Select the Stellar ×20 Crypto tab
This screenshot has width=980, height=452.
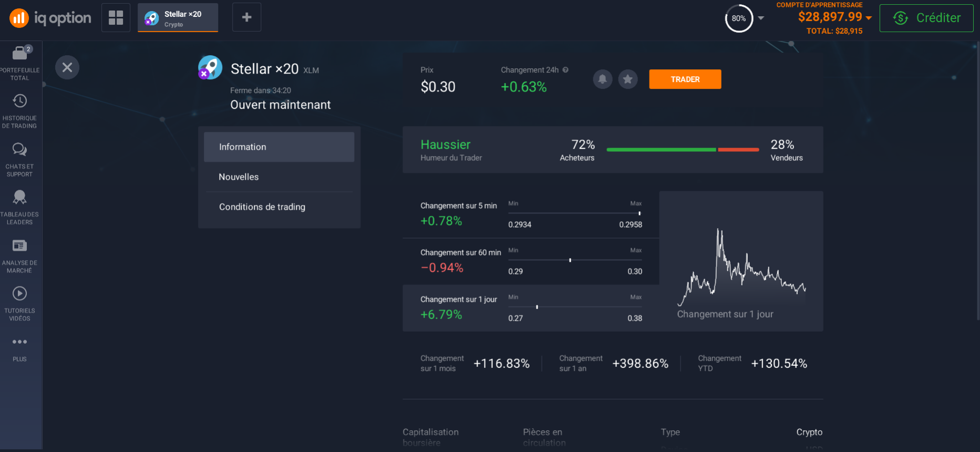pyautogui.click(x=178, y=17)
